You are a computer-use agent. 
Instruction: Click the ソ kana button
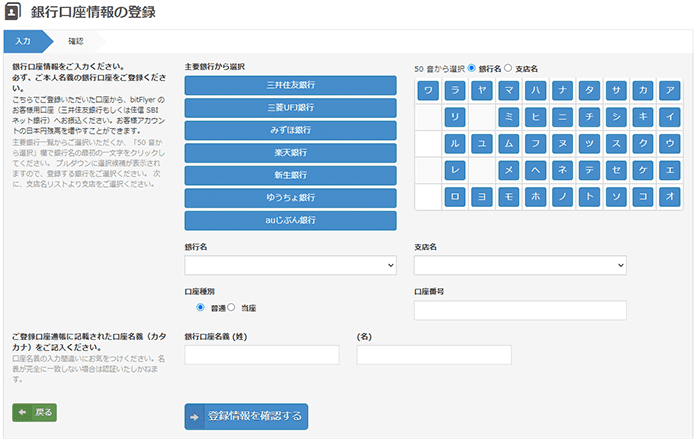(616, 197)
